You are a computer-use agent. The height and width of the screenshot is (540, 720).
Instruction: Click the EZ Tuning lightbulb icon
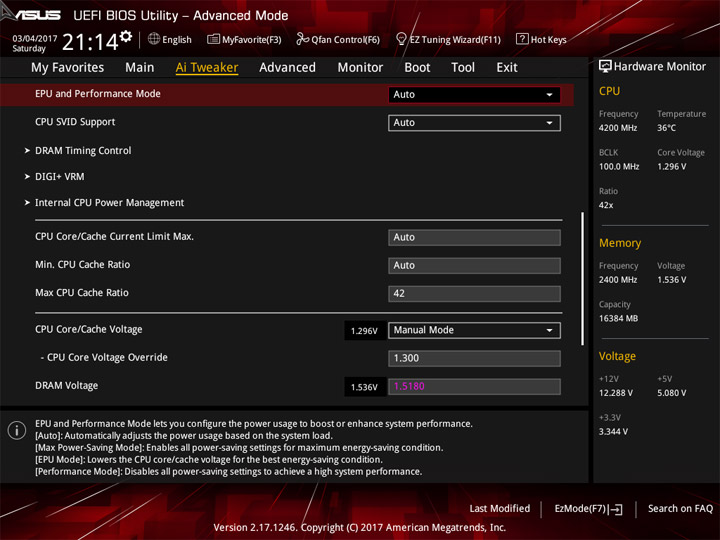pos(401,39)
